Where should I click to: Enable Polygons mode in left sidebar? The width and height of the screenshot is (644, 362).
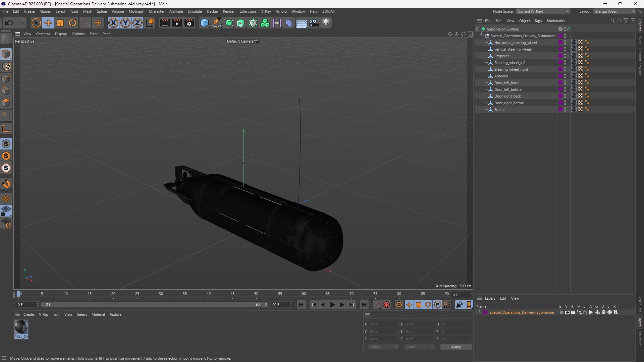pyautogui.click(x=6, y=103)
